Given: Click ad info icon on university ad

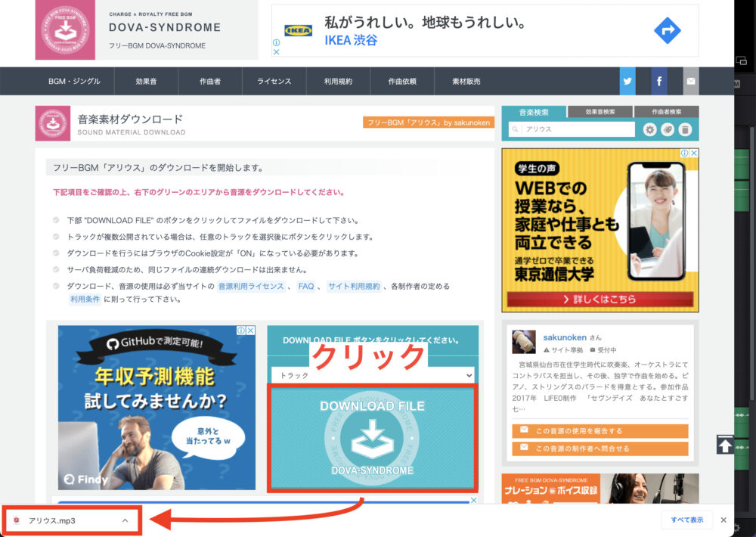Looking at the screenshot, I should 684,153.
